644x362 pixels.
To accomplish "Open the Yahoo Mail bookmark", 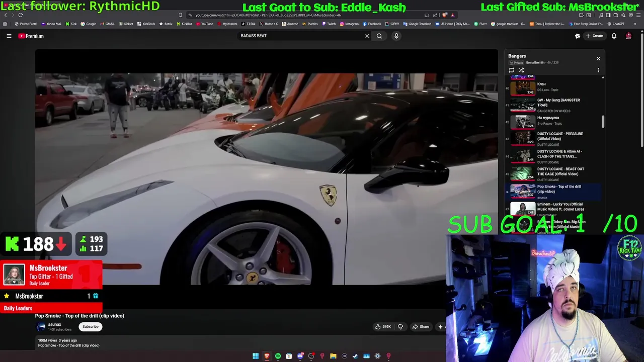I will (x=51, y=24).
